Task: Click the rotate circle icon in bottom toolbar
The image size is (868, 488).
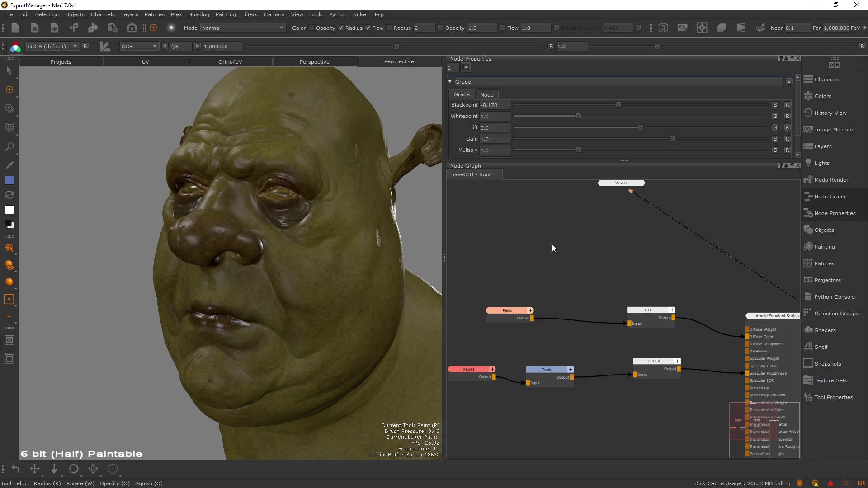Action: coord(74,469)
